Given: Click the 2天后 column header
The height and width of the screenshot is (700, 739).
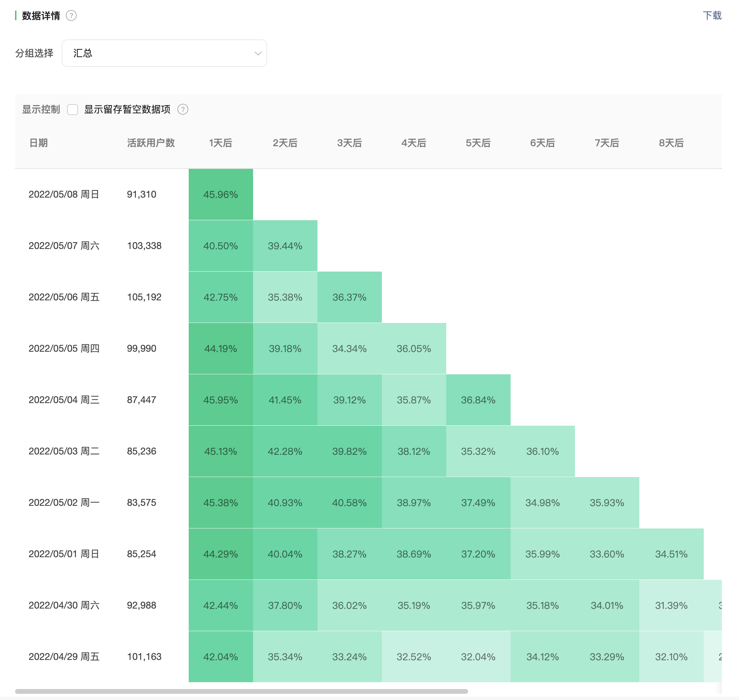Looking at the screenshot, I should pyautogui.click(x=285, y=143).
